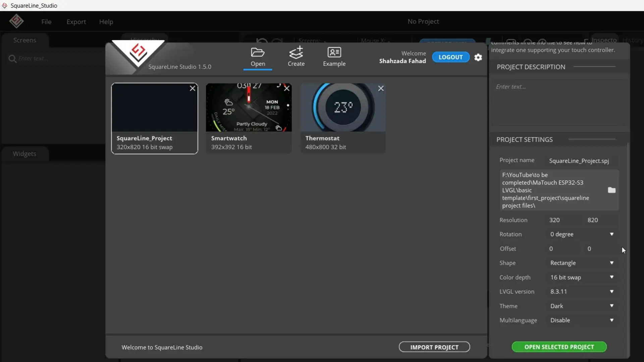The height and width of the screenshot is (362, 644).
Task: Click the search magnifier icon
Action: point(12,59)
